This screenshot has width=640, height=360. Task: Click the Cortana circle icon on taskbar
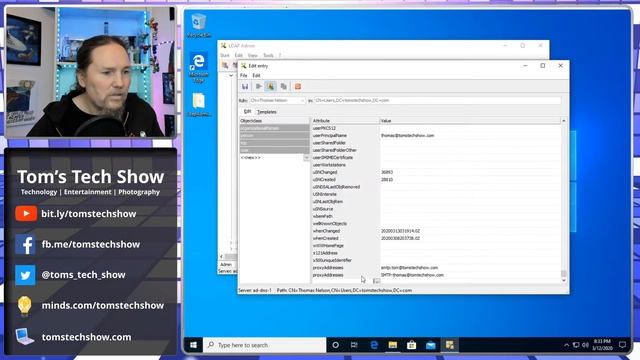tap(336, 345)
